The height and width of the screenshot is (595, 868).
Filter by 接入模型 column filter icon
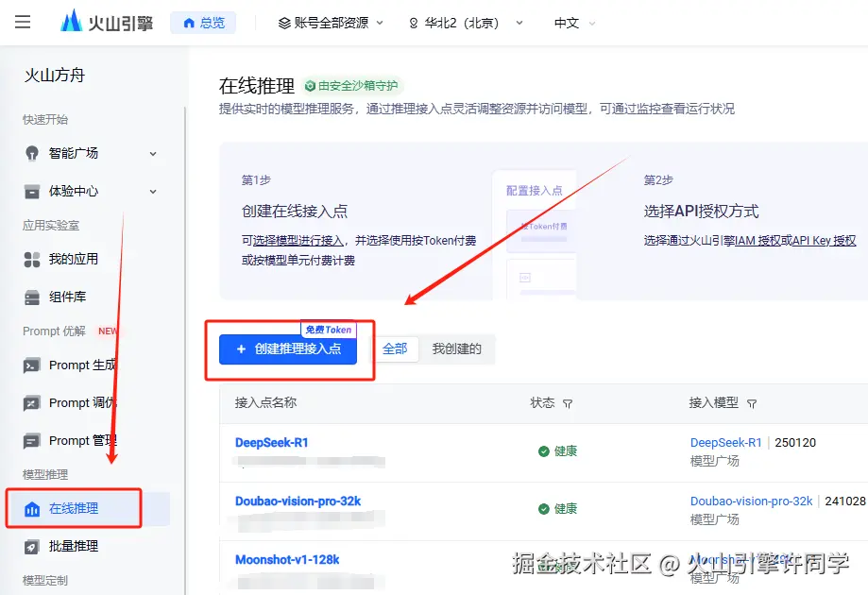[x=751, y=404]
